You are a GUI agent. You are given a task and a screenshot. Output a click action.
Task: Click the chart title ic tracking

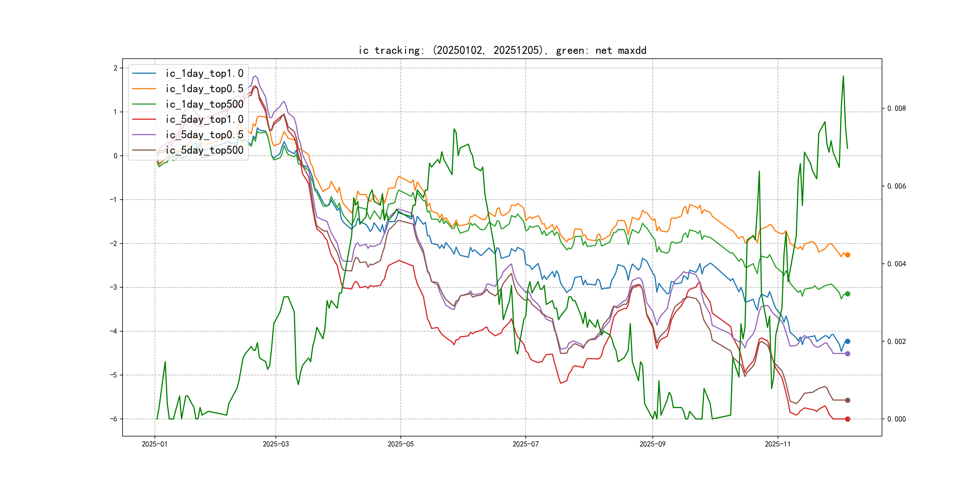click(x=502, y=50)
